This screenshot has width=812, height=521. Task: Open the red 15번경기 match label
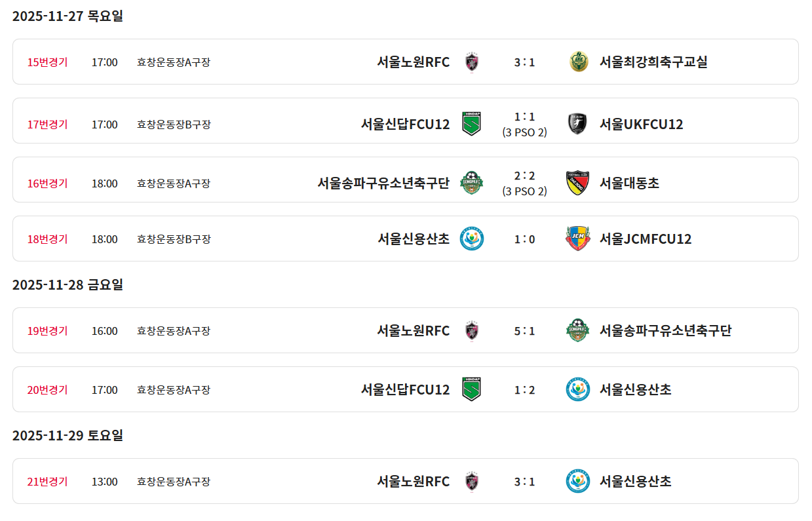[x=47, y=62]
